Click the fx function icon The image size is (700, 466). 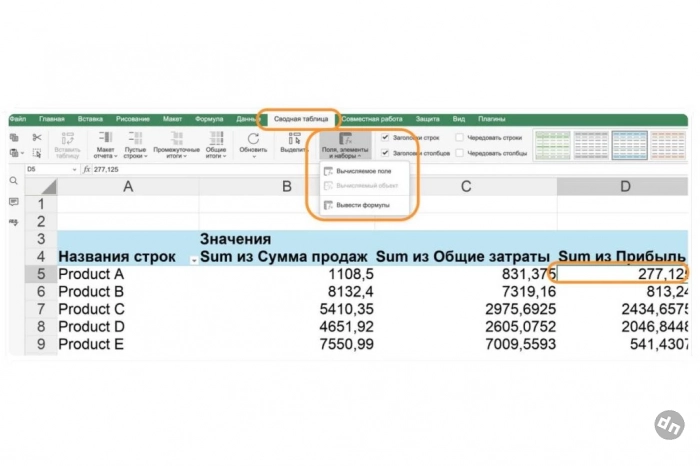(87, 169)
